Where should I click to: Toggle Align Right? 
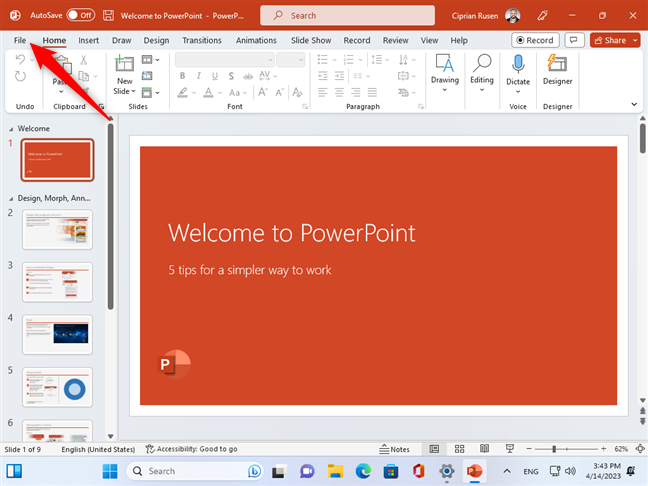(x=355, y=92)
